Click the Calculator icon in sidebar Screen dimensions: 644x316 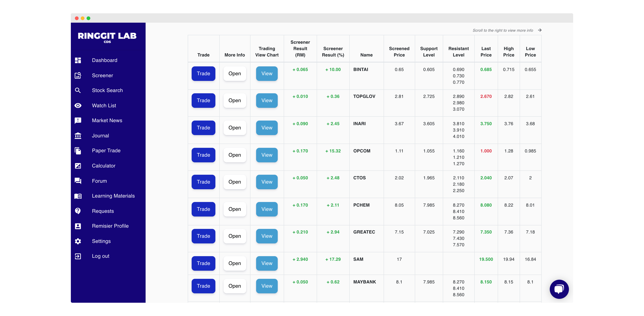pyautogui.click(x=78, y=166)
